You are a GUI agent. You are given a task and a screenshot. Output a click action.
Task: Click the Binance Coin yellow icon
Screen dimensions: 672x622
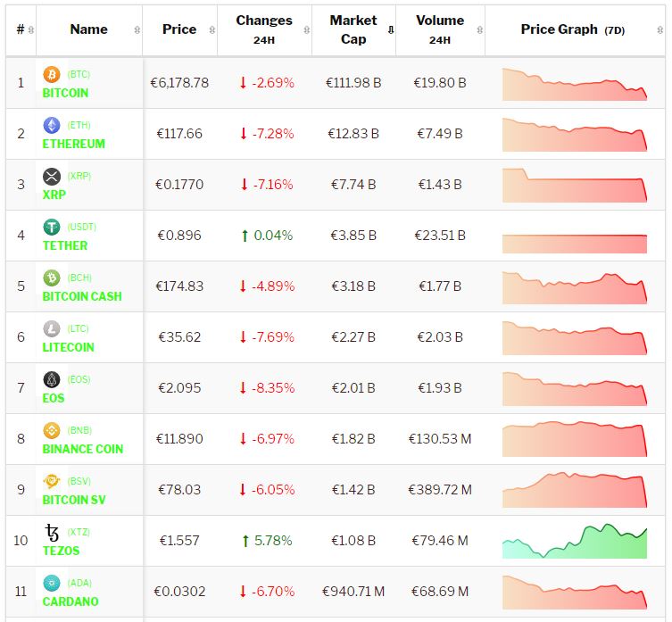coord(52,430)
